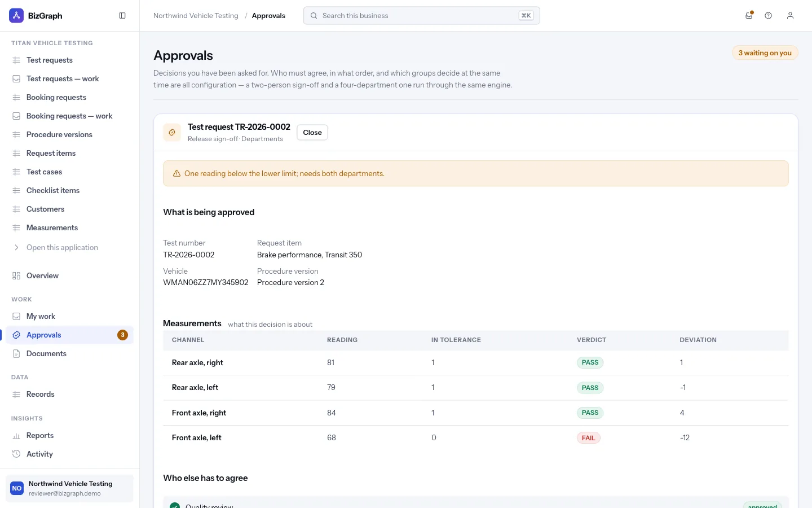Click the Test requests — work inbox icon
The width and height of the screenshot is (812, 508).
click(16, 79)
